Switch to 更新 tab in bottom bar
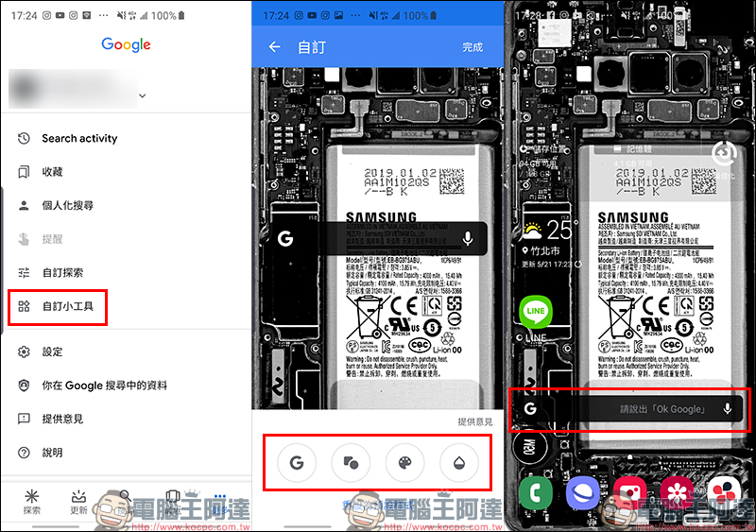Image resolution: width=756 pixels, height=532 pixels. tap(78, 502)
